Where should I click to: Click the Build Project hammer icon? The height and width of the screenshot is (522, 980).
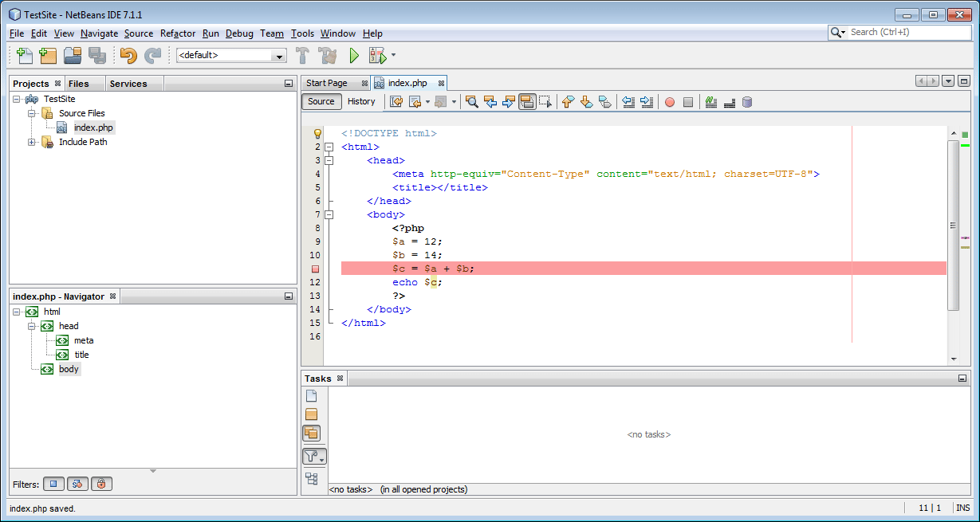pos(303,56)
